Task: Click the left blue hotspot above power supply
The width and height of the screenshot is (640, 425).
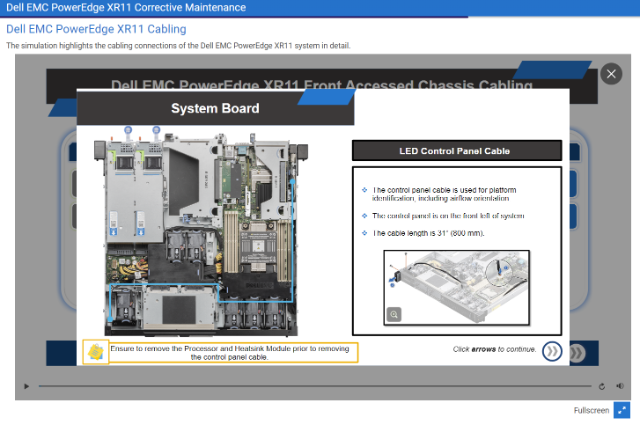Action: point(128,130)
